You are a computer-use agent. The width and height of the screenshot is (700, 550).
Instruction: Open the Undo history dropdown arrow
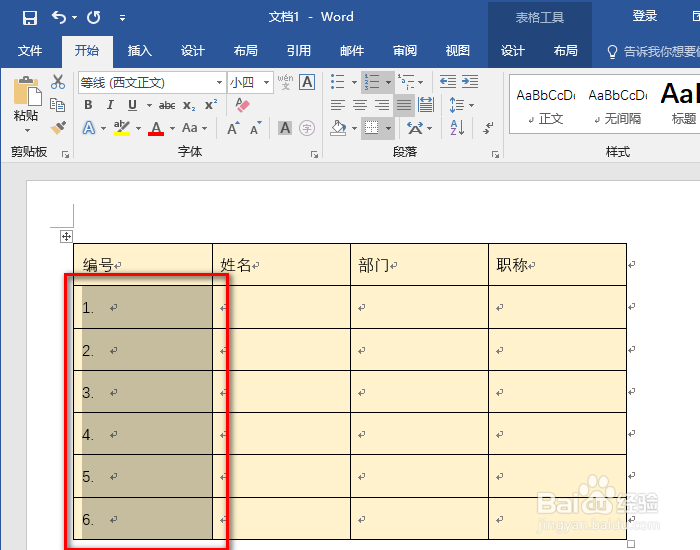75,18
